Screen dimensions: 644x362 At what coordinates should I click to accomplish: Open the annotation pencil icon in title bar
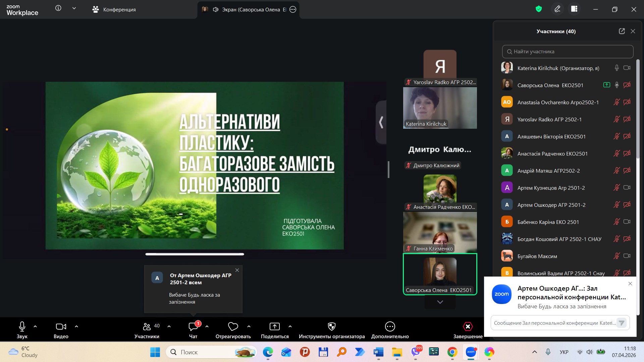[x=557, y=9]
